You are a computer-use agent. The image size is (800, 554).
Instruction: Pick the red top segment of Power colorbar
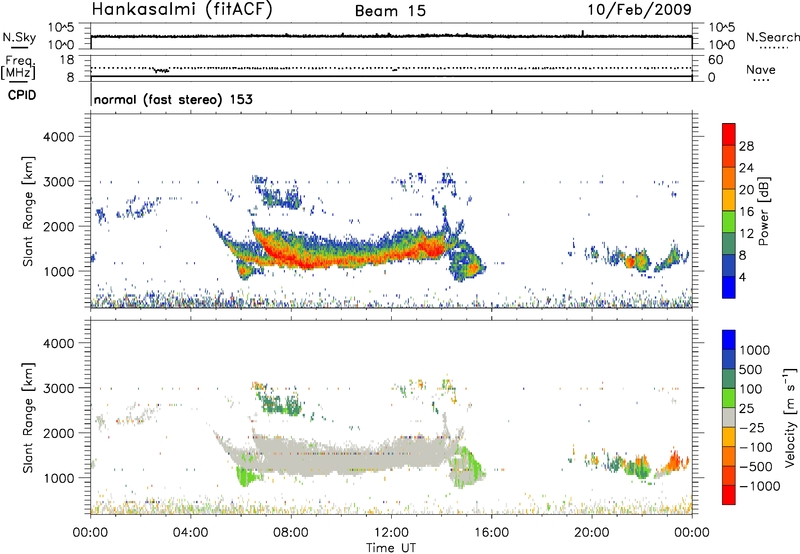pos(729,135)
